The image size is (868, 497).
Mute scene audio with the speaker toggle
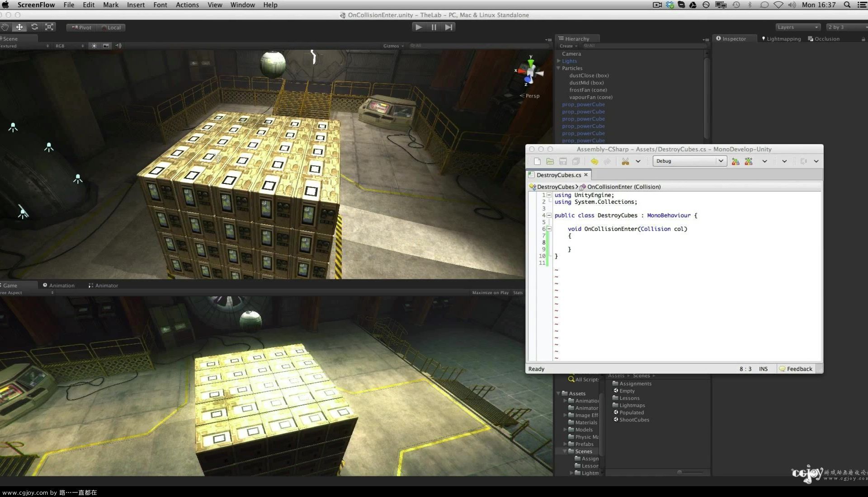(x=118, y=46)
